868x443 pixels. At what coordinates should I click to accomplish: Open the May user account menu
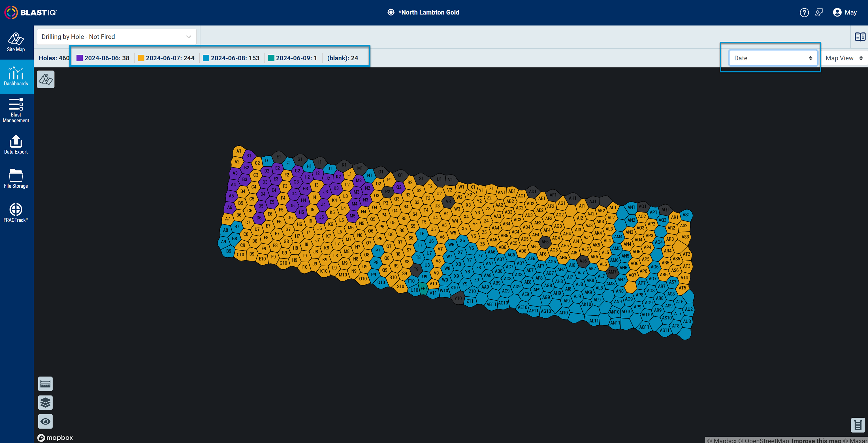pos(845,12)
